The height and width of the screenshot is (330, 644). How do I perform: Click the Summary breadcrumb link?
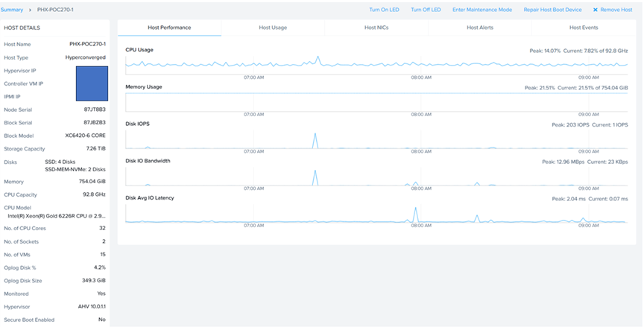[x=13, y=10]
